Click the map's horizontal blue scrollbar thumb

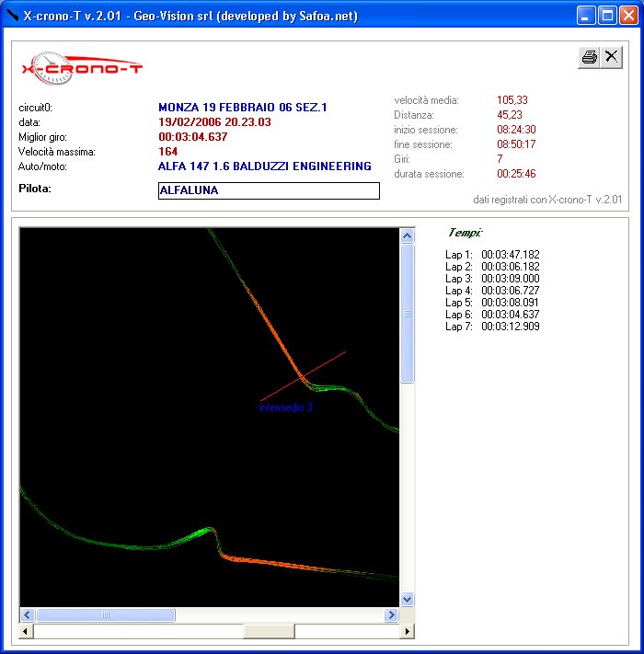point(105,614)
